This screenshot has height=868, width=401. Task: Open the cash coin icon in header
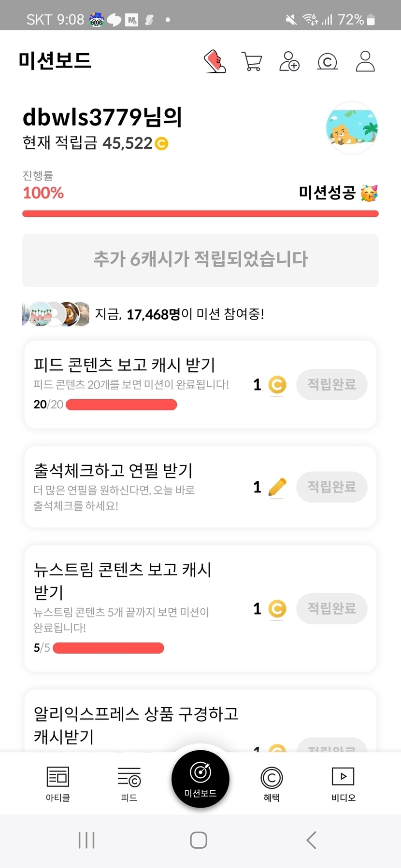pos(327,62)
